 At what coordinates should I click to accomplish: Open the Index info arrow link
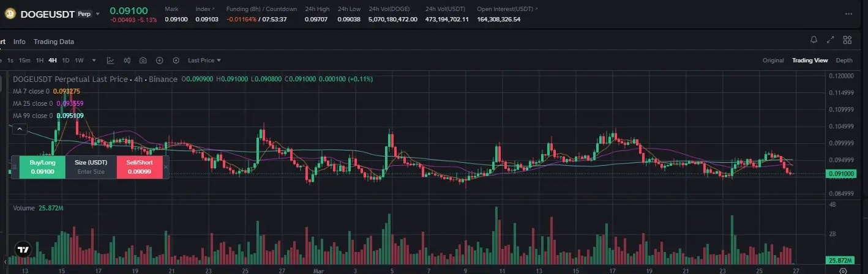pos(213,9)
